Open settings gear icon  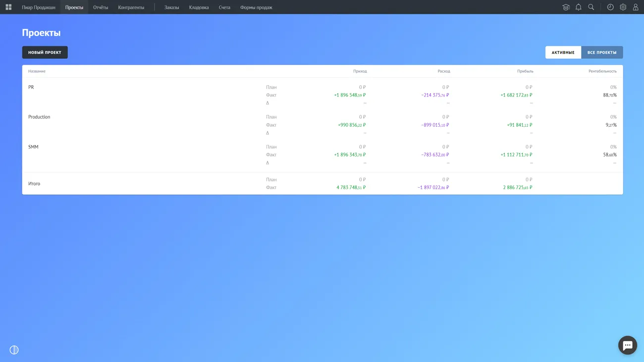tap(623, 7)
